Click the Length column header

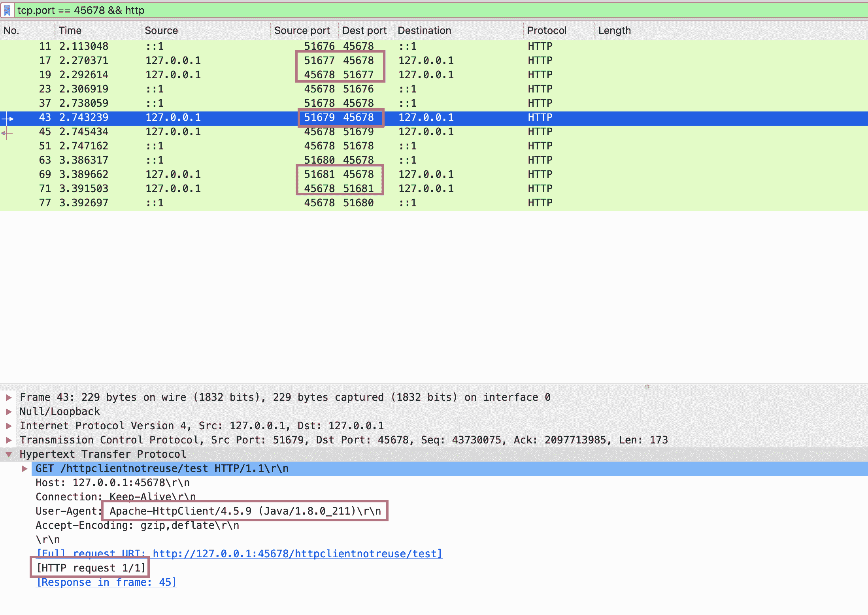point(614,30)
